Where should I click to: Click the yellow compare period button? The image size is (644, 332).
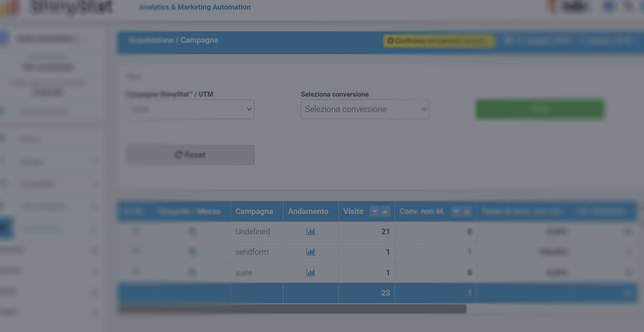[x=439, y=41]
